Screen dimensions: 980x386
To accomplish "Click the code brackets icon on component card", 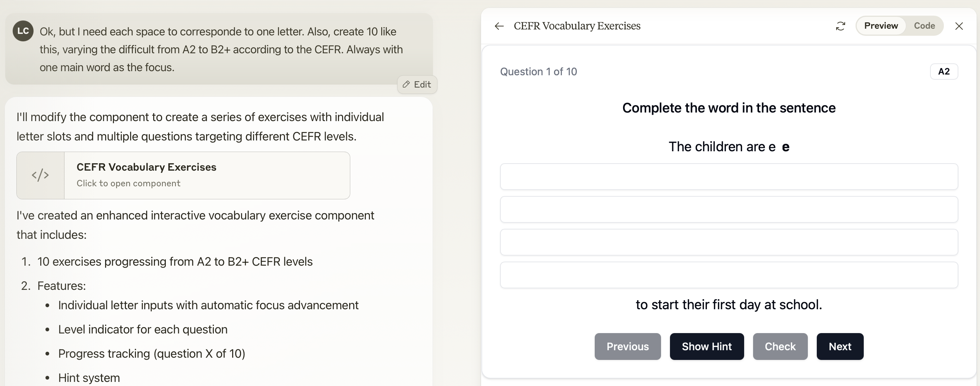I will point(40,175).
